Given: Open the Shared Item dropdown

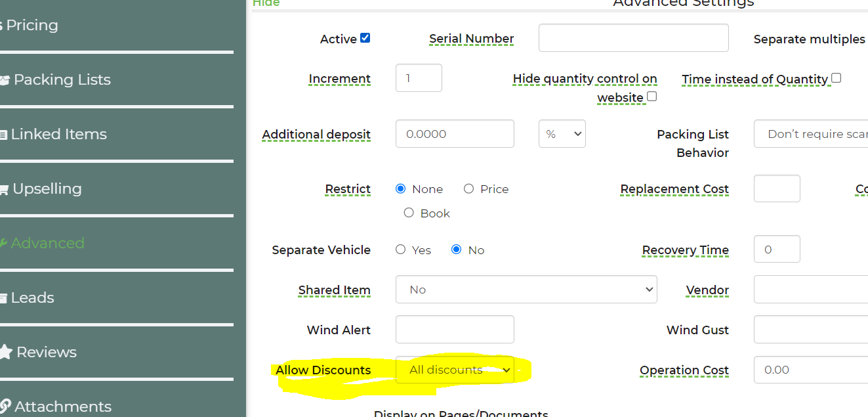Looking at the screenshot, I should (526, 290).
